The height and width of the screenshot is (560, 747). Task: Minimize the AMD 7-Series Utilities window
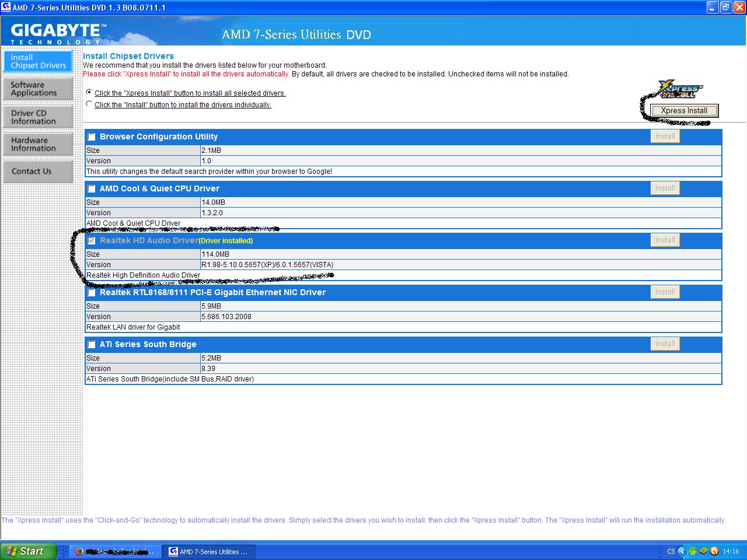click(x=713, y=7)
